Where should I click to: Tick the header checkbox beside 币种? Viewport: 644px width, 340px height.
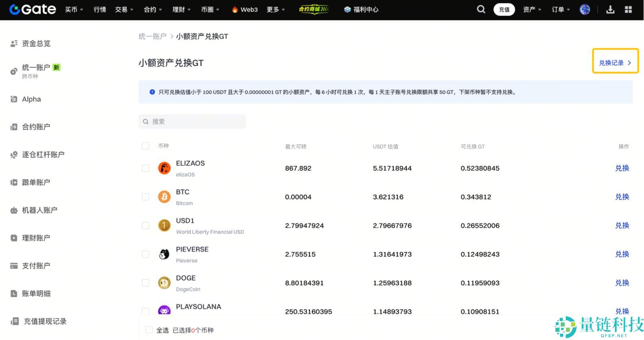(145, 146)
